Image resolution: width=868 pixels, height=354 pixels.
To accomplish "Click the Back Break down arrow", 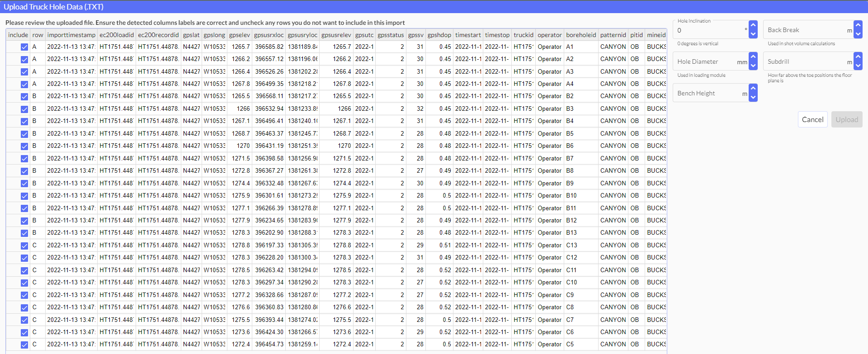I will pyautogui.click(x=858, y=34).
